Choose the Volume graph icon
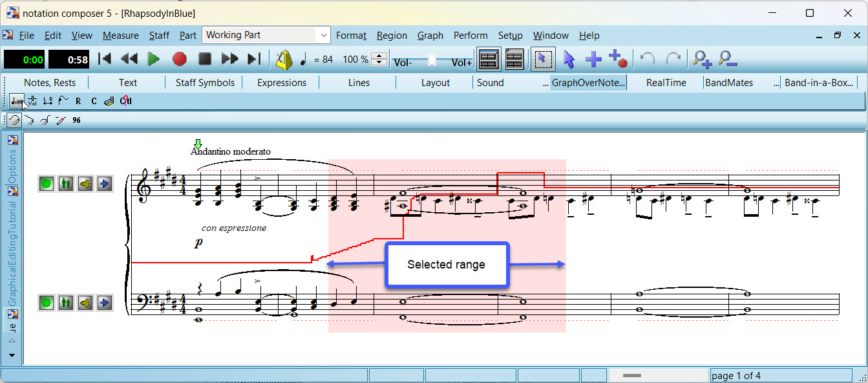Screen dimensions: 868x383 click(32, 101)
